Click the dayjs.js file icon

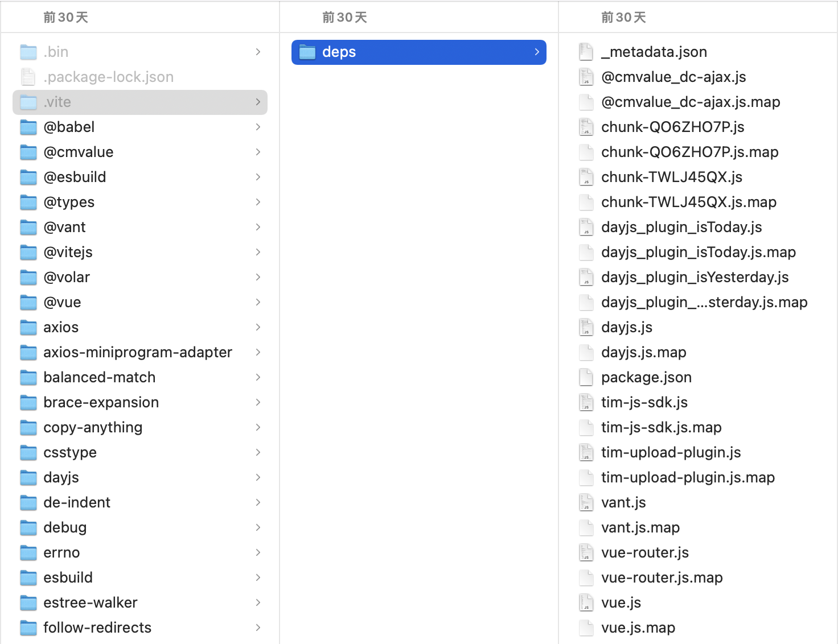pos(586,328)
